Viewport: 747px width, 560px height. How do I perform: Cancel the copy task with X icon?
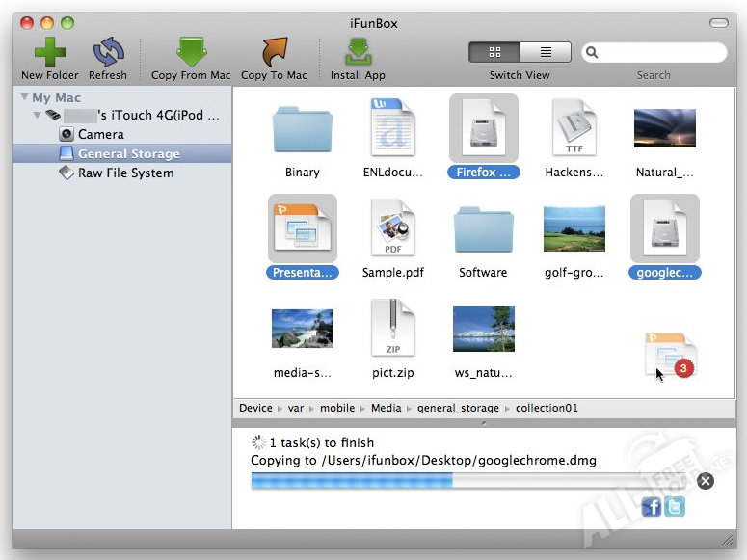click(x=706, y=481)
